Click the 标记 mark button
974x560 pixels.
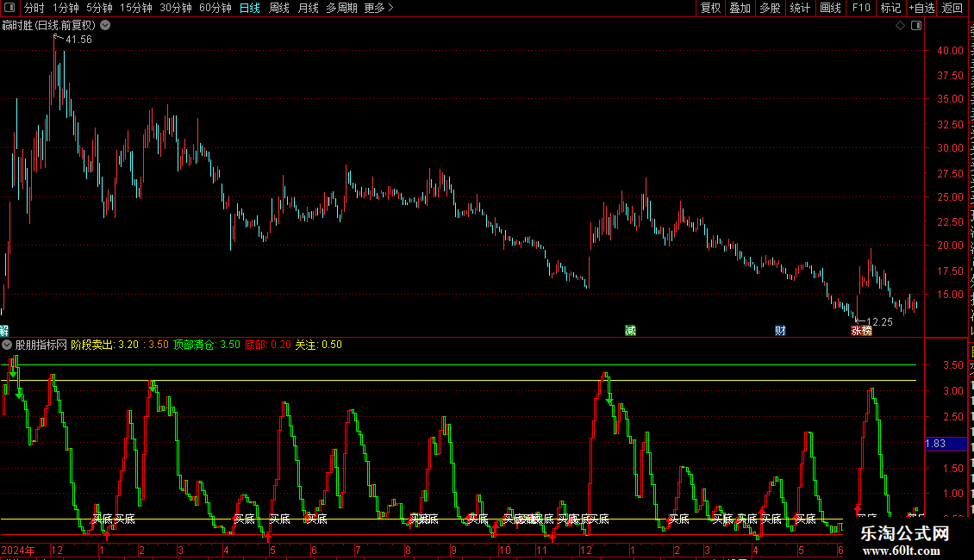click(890, 8)
